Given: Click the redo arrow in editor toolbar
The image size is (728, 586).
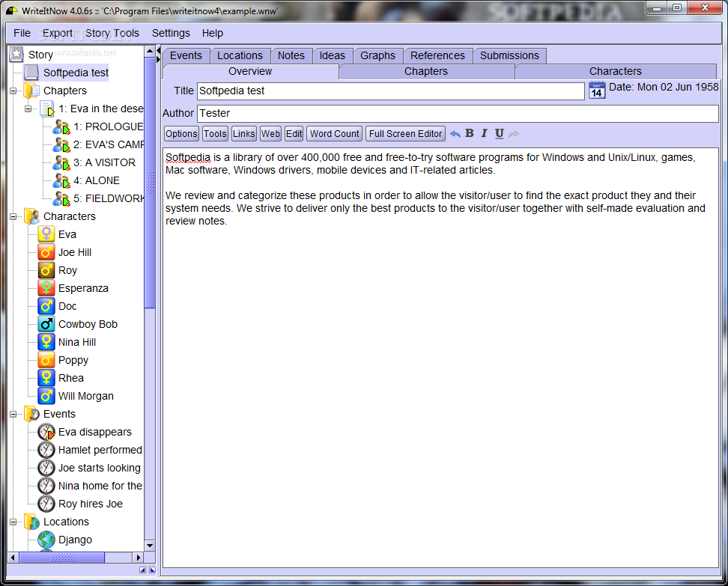Looking at the screenshot, I should (x=514, y=134).
